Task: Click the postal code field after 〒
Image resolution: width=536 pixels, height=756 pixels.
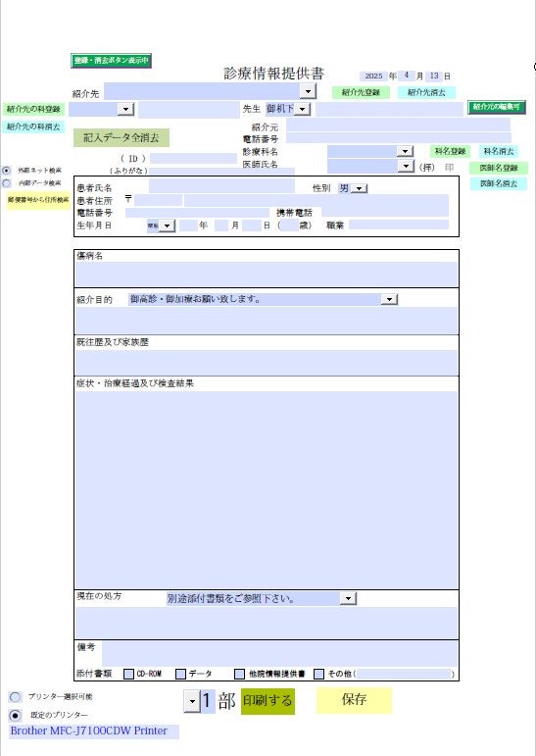Action: [x=158, y=200]
